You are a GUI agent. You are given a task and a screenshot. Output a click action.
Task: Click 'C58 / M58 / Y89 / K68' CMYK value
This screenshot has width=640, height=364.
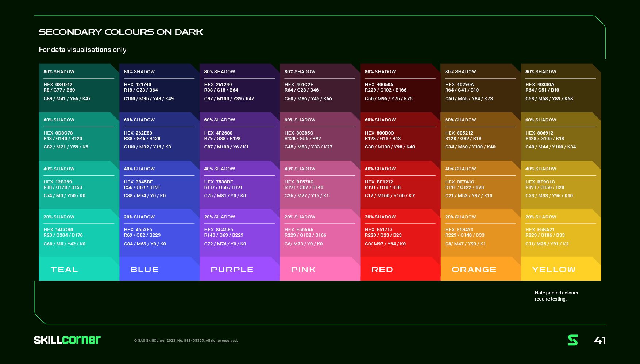coord(549,99)
